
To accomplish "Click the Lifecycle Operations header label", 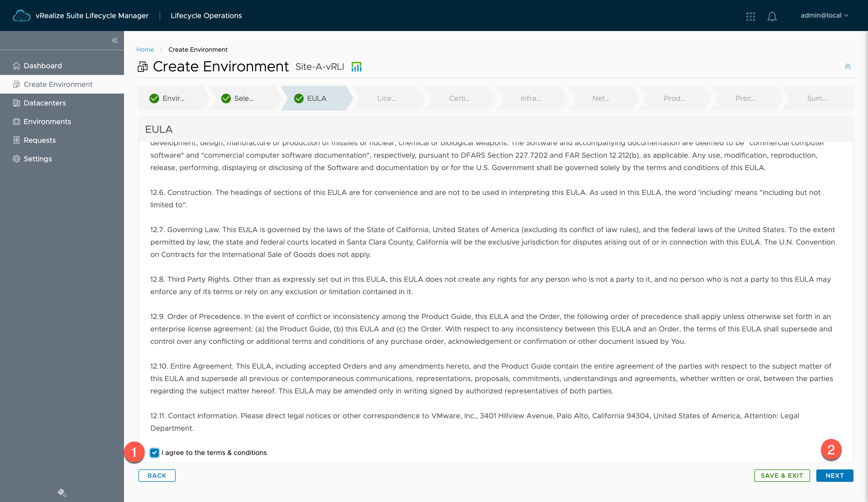I will [206, 16].
